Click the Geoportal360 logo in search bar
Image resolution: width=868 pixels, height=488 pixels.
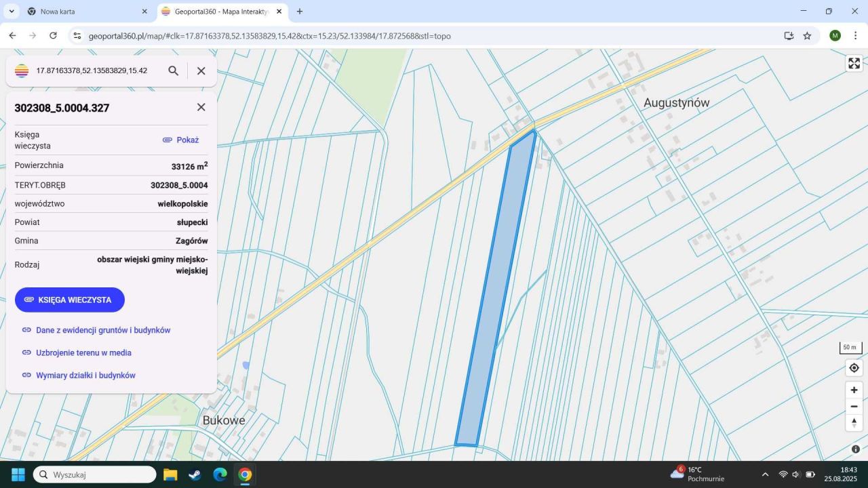click(x=22, y=70)
